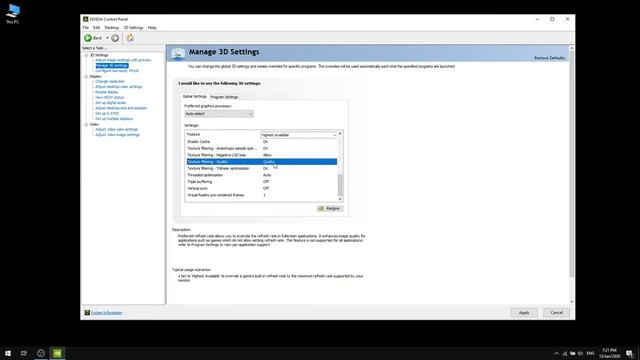Click the ENG language indicator
Viewport: 640px width, 360px height.
point(590,353)
